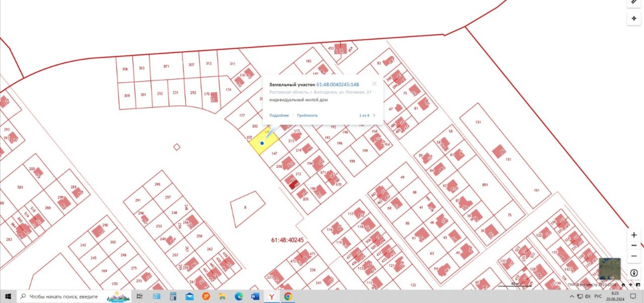This screenshot has height=303, width=644.
Task: Select the parcel labeled 311
Action: pyautogui.click(x=232, y=63)
